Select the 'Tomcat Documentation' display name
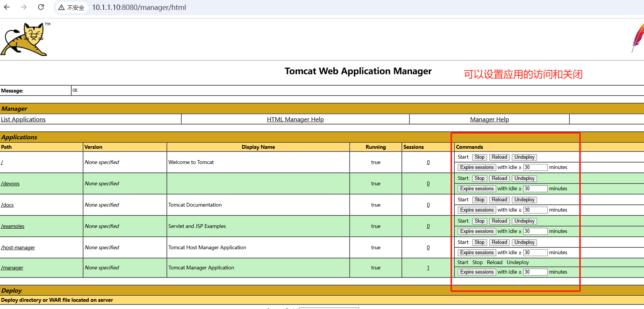The image size is (644, 309). [195, 205]
